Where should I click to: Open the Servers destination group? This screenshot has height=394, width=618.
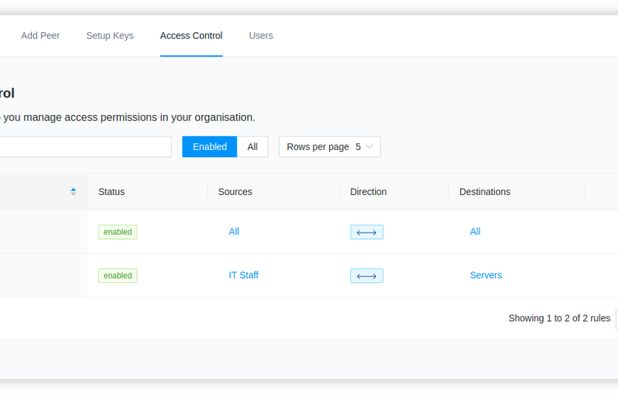[486, 275]
